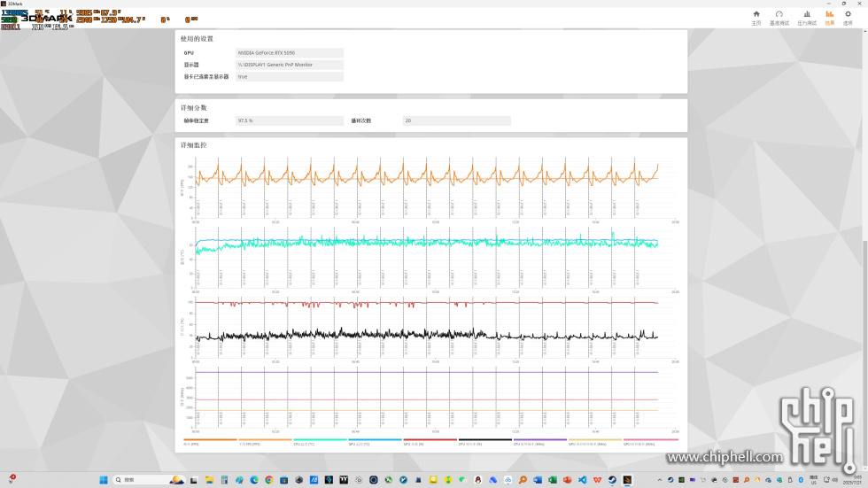868x488 pixels.
Task: Open the taskbar clock and date
Action: 852,480
